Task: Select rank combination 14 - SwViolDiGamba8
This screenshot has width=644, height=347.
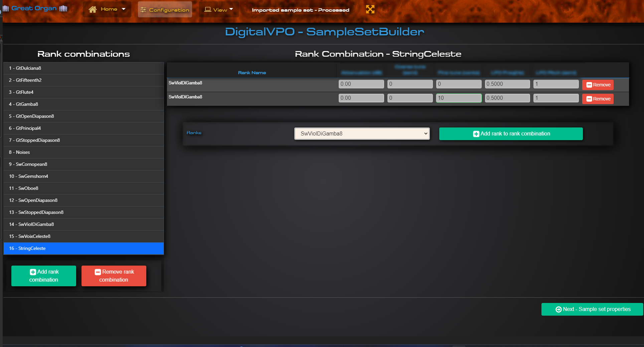Action: pos(84,224)
